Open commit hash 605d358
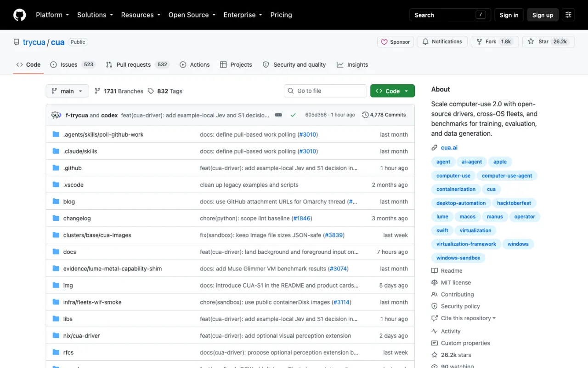 (x=316, y=115)
